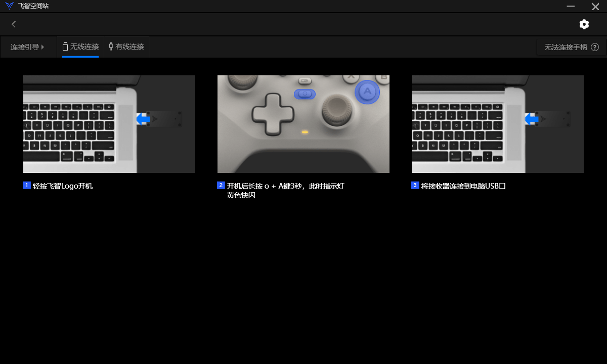Close the 飞智空间站 window
The image size is (607, 364).
pyautogui.click(x=595, y=6)
